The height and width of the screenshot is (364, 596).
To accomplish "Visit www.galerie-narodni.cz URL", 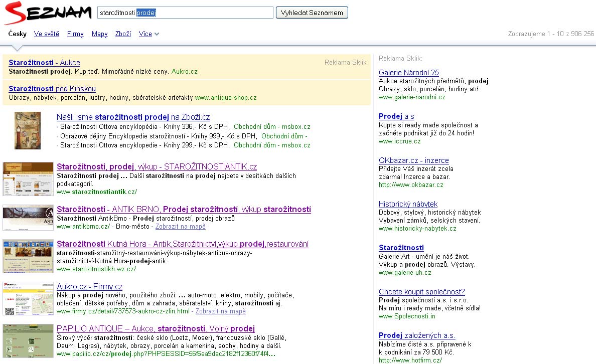I will click(412, 97).
